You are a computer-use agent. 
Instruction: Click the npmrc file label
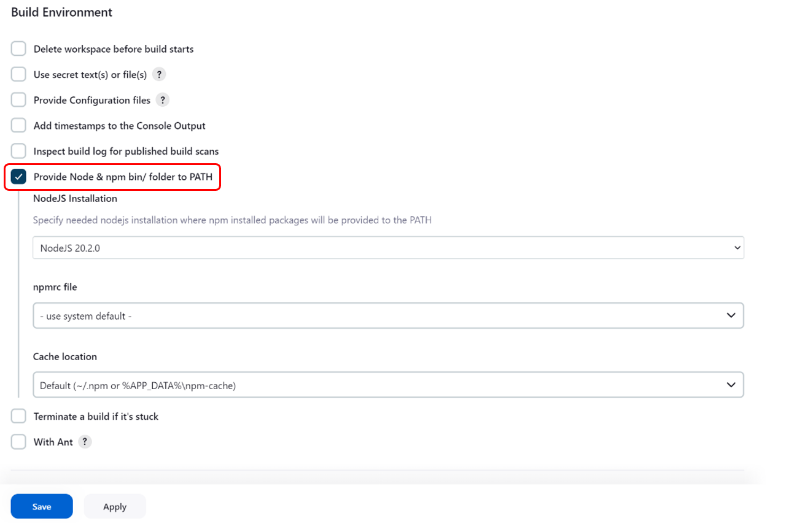tap(55, 287)
